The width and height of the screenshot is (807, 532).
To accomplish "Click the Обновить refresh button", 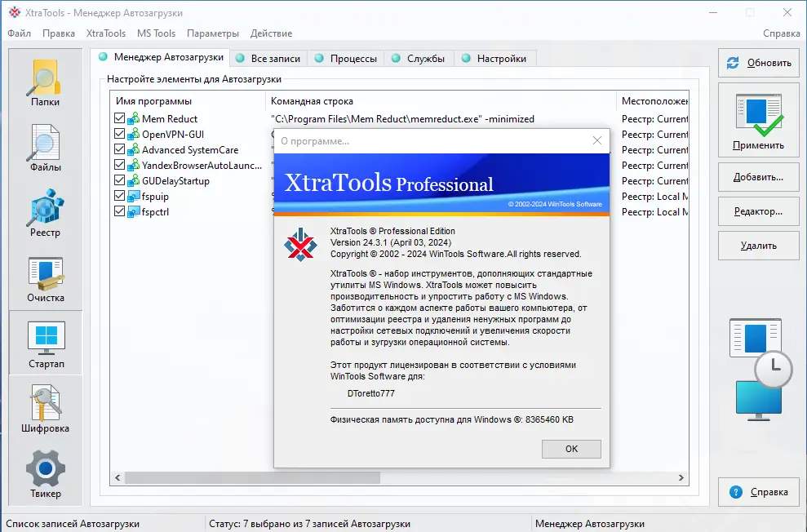I will tap(759, 63).
